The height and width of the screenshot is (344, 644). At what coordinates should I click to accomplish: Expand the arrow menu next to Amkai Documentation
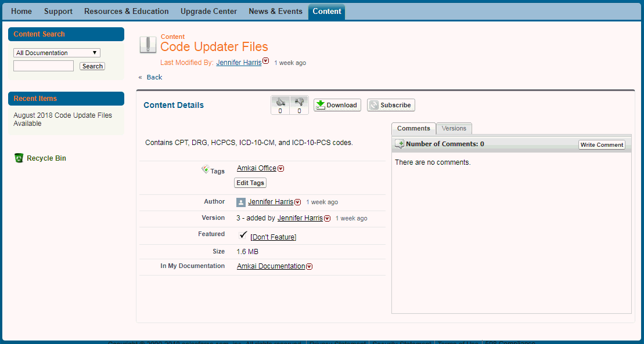[310, 267]
